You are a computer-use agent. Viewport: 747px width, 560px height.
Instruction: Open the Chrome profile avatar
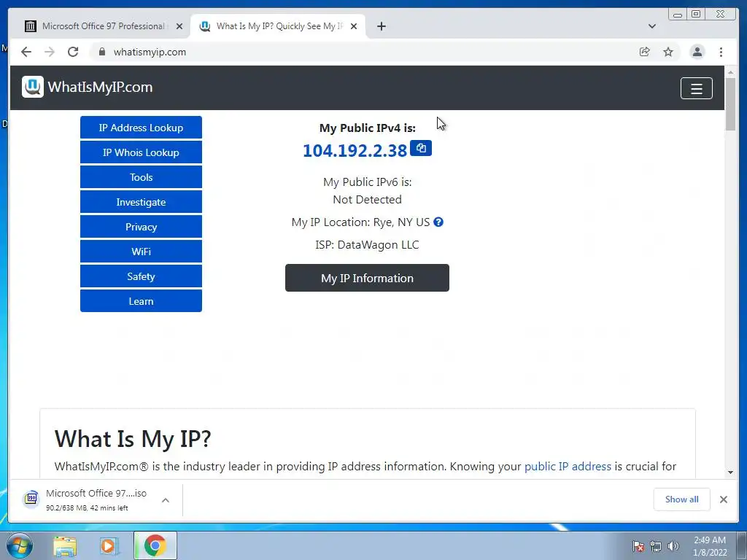(x=697, y=52)
